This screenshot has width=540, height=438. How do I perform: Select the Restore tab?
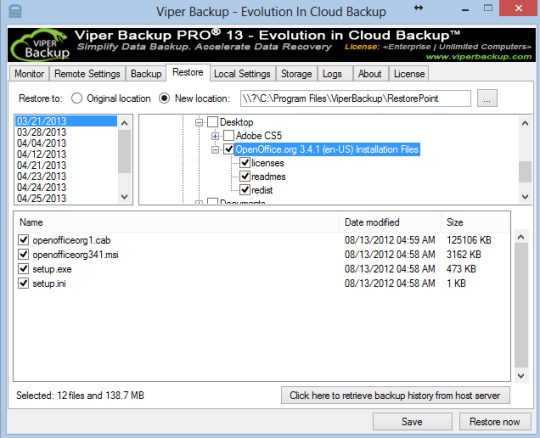tap(188, 72)
